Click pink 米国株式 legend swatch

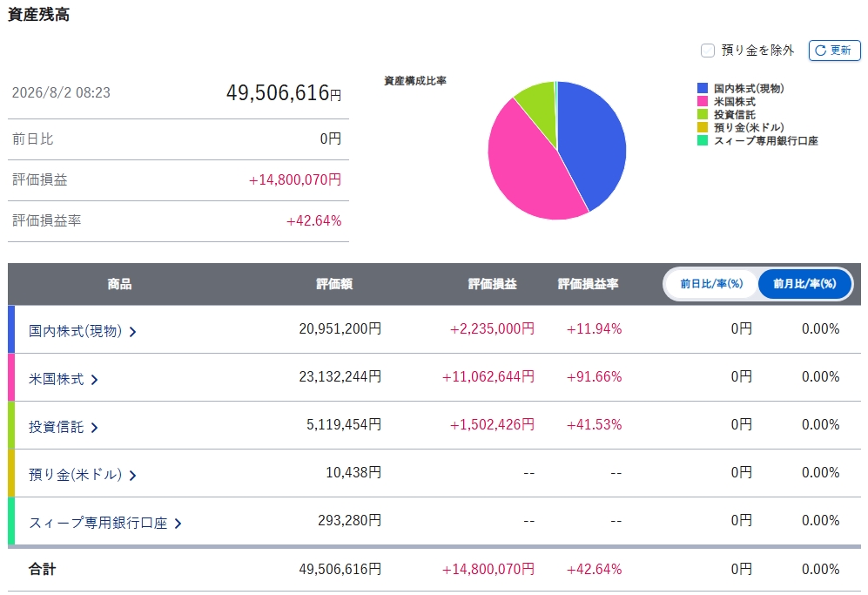click(703, 101)
